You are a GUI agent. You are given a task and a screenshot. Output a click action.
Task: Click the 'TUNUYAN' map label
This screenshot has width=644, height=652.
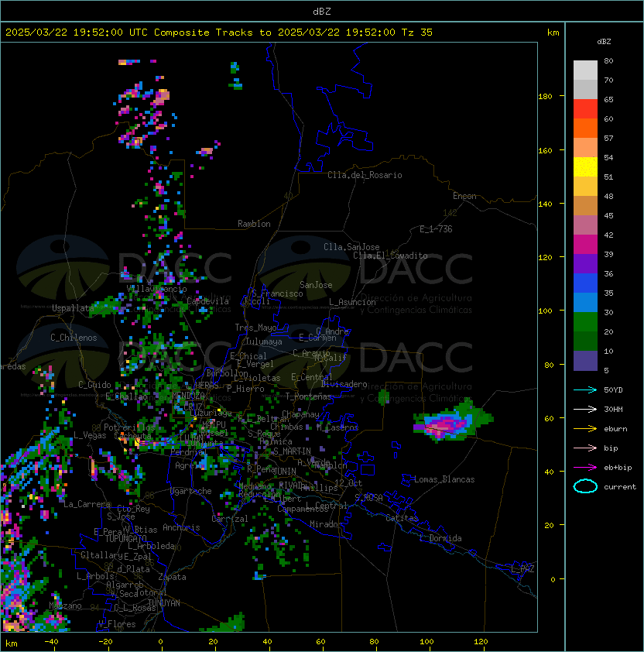(164, 603)
